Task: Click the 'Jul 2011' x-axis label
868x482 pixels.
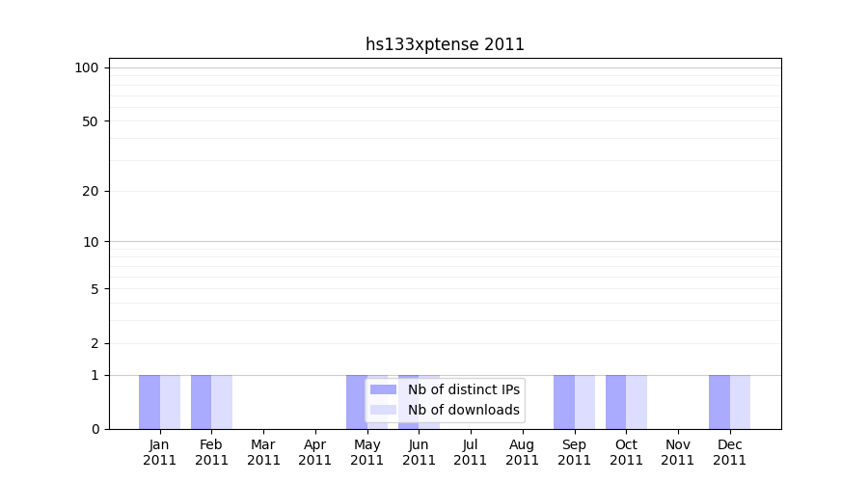Action: (471, 452)
